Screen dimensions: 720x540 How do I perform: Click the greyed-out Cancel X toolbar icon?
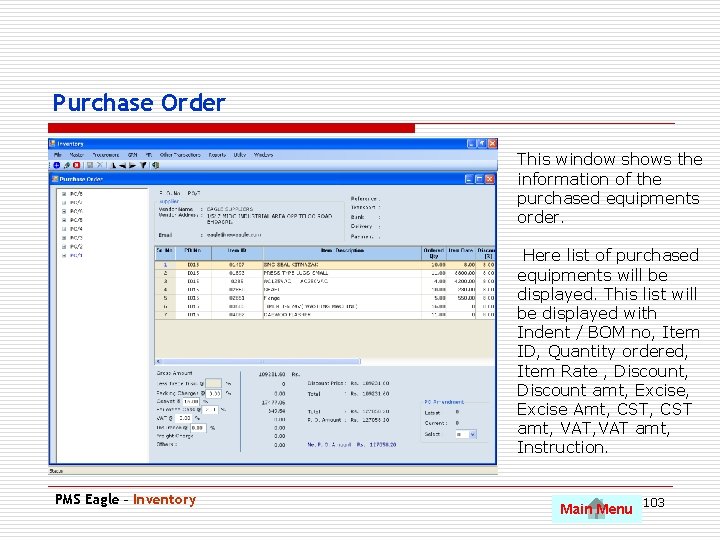(100, 165)
